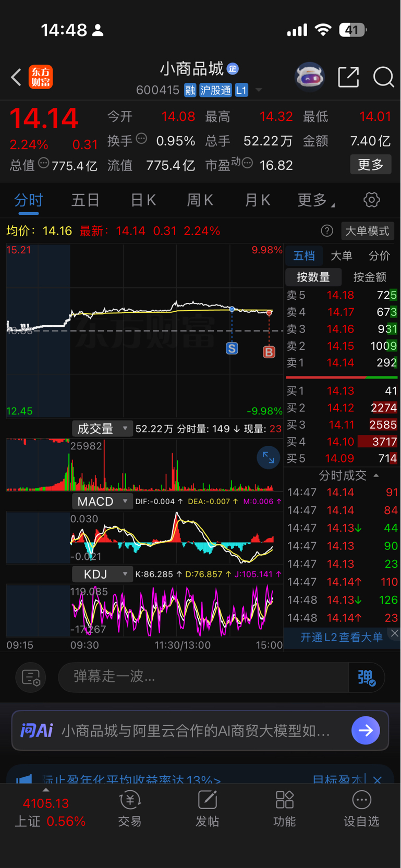Close the L2 promotion banner
The image size is (401, 868).
coord(395,633)
